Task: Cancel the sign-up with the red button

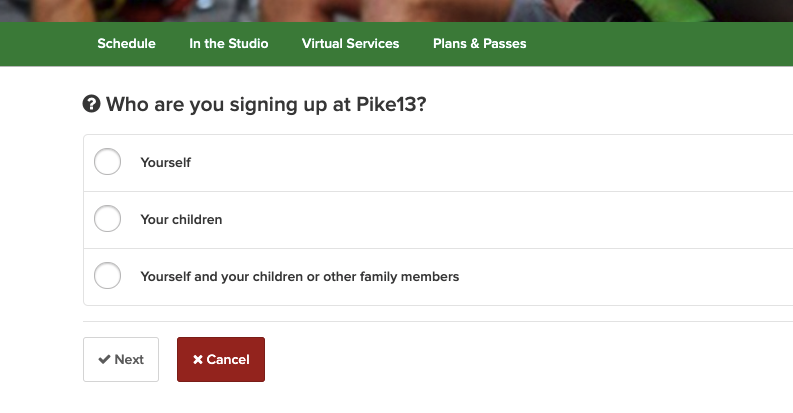Action: pyautogui.click(x=221, y=360)
